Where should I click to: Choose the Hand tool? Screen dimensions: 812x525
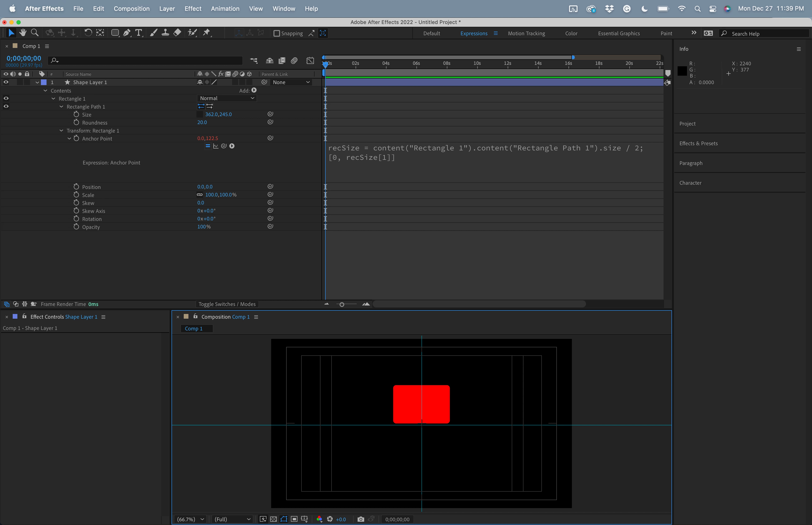pyautogui.click(x=23, y=33)
